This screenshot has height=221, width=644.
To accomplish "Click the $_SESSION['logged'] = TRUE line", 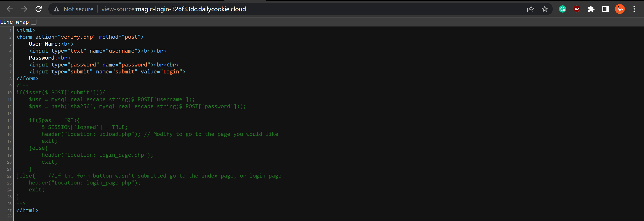I will pyautogui.click(x=85, y=127).
